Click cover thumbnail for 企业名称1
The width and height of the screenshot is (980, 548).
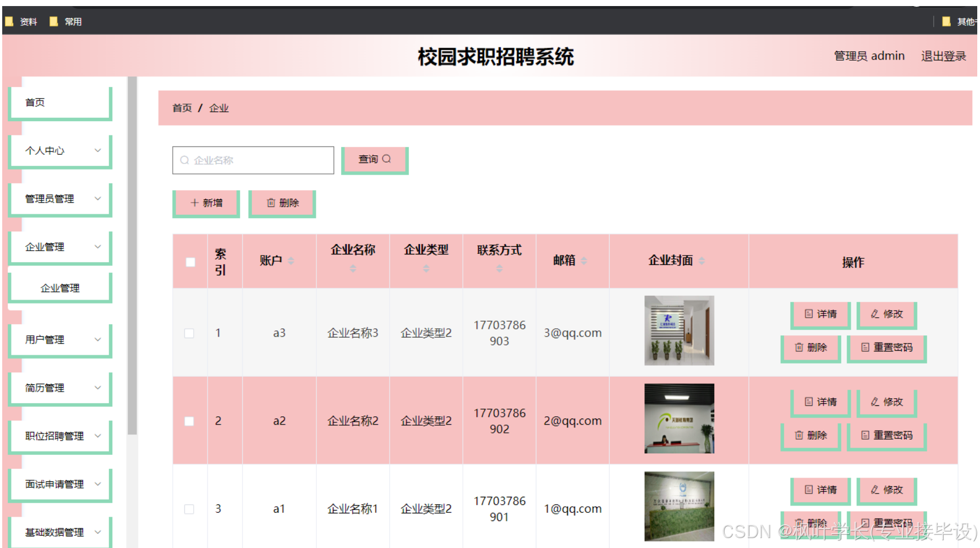(679, 506)
